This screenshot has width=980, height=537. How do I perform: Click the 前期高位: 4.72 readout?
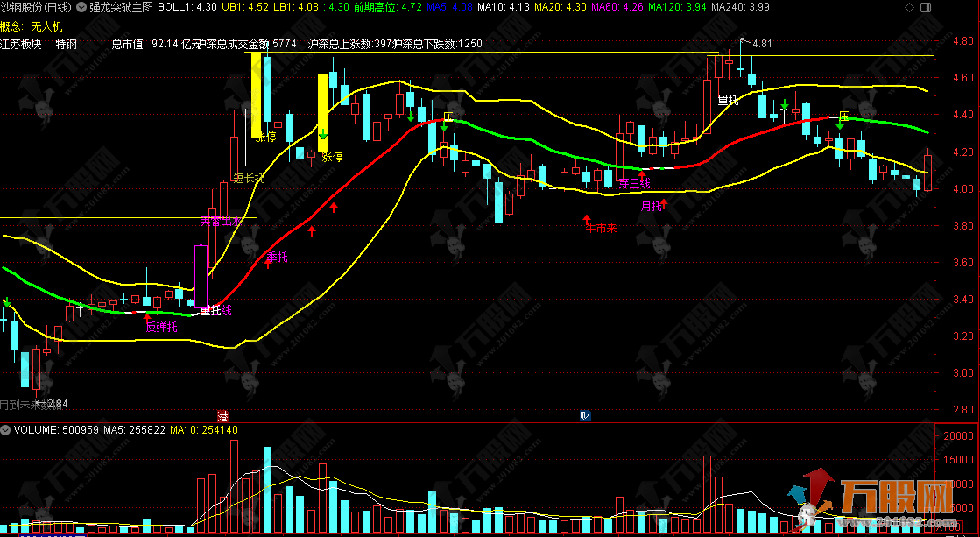tap(387, 8)
